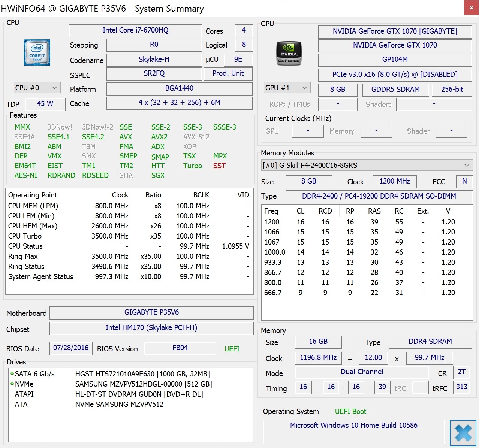479x448 pixels.
Task: Click the SR2FQ SSPEC field
Action: [x=154, y=73]
